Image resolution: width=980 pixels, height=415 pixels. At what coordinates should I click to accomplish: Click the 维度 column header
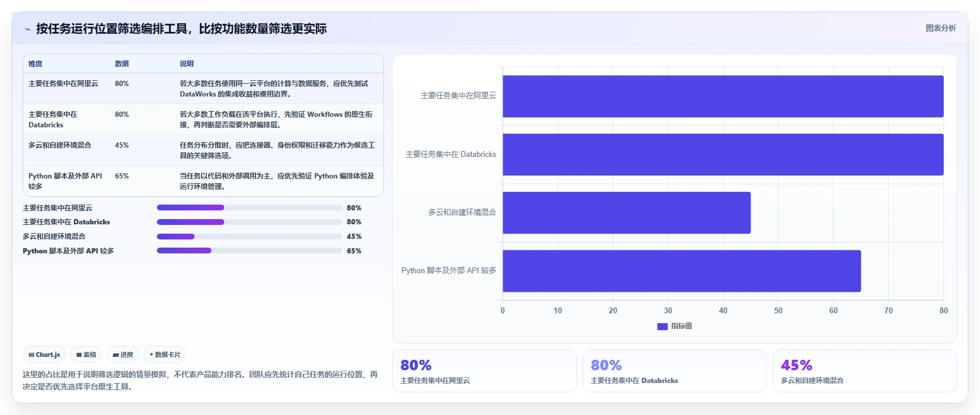[35, 64]
